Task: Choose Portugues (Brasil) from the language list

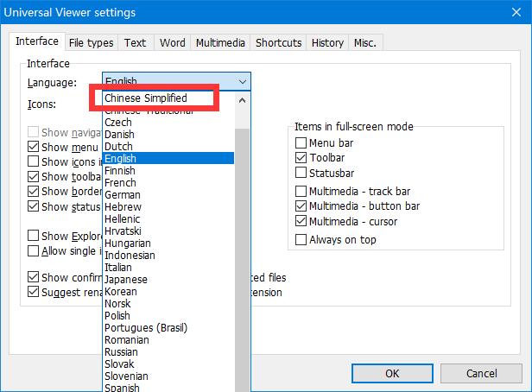Action: (x=168, y=328)
